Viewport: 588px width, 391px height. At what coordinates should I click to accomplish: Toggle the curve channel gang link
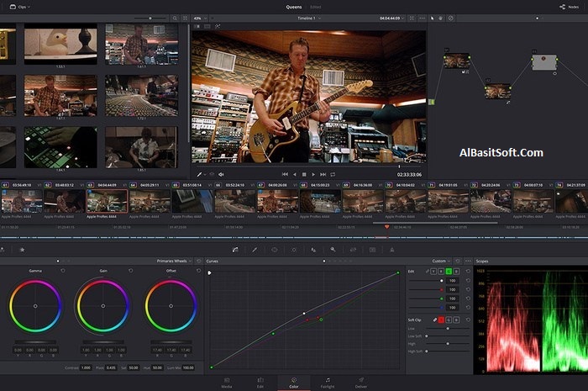pyautogui.click(x=427, y=272)
